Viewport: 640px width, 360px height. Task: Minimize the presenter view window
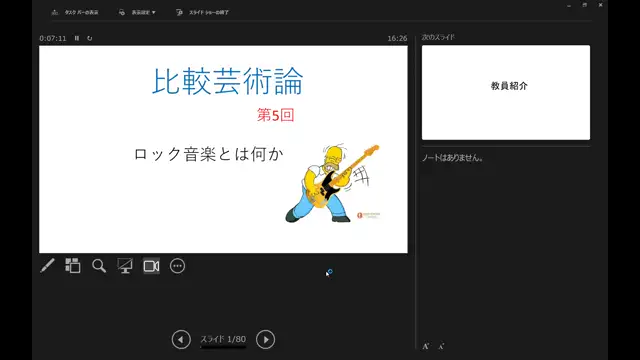coord(569,5)
